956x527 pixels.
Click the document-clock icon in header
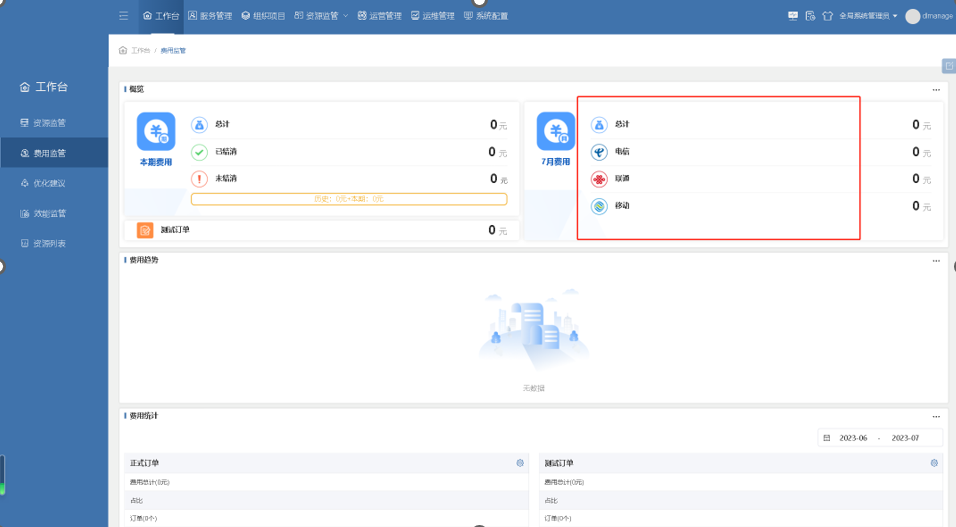(x=810, y=16)
